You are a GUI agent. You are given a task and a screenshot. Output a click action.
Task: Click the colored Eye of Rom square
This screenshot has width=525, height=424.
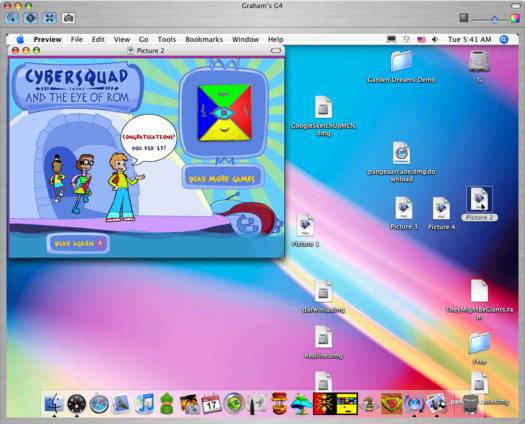click(x=224, y=113)
